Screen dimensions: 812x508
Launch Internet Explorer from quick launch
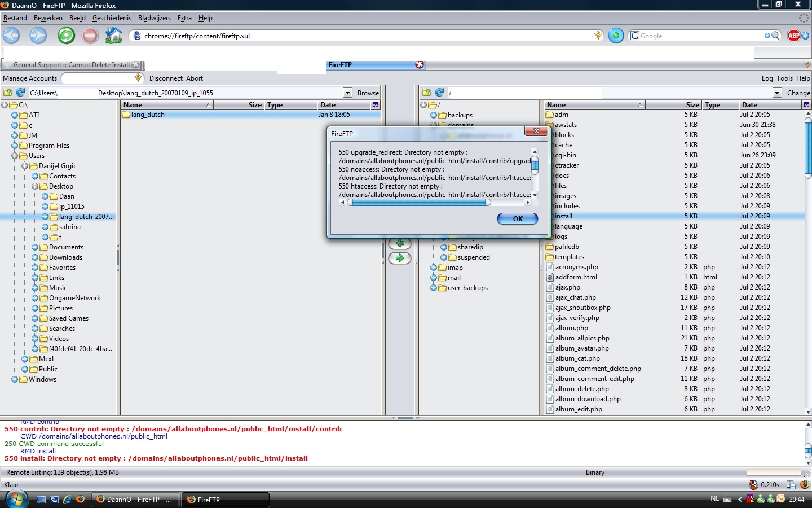tap(67, 500)
